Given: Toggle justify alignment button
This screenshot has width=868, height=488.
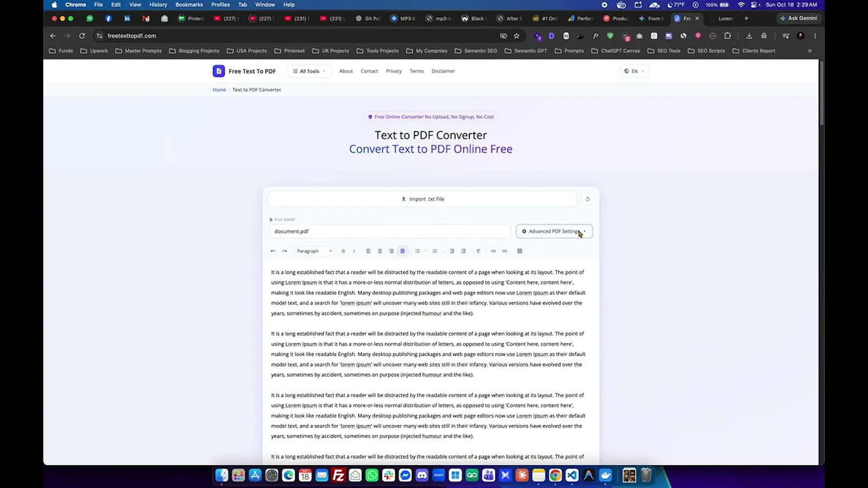Looking at the screenshot, I should click(403, 251).
